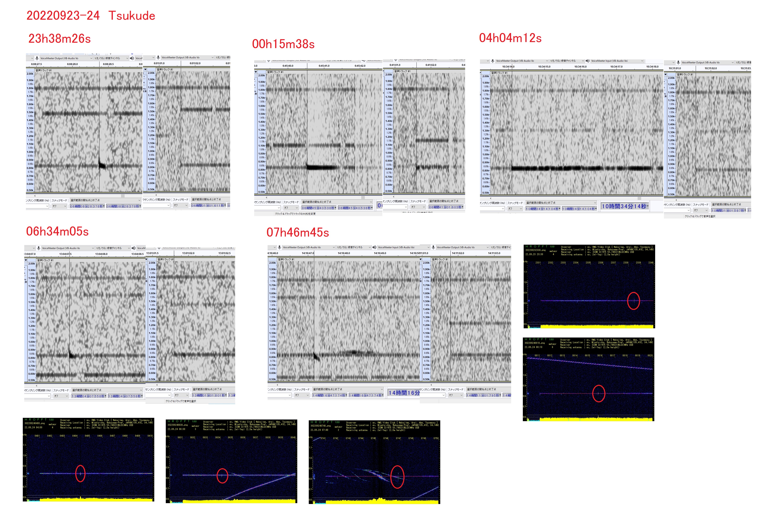Click the scroll-left arrow below the 6:08:27.5 spectrogram
The width and height of the screenshot is (781, 532).
pos(35,196)
